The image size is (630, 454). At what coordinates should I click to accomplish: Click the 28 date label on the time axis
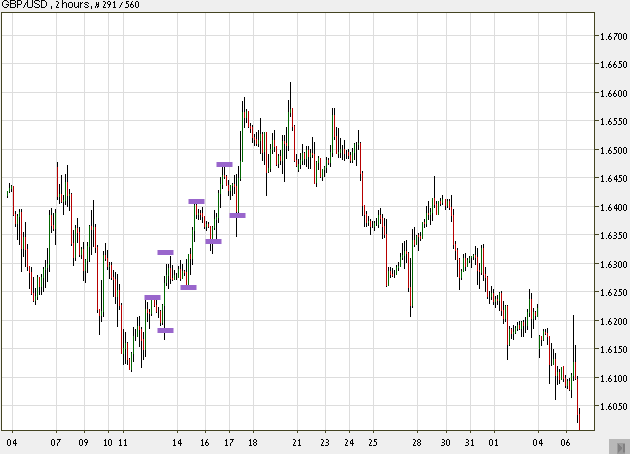[417, 443]
